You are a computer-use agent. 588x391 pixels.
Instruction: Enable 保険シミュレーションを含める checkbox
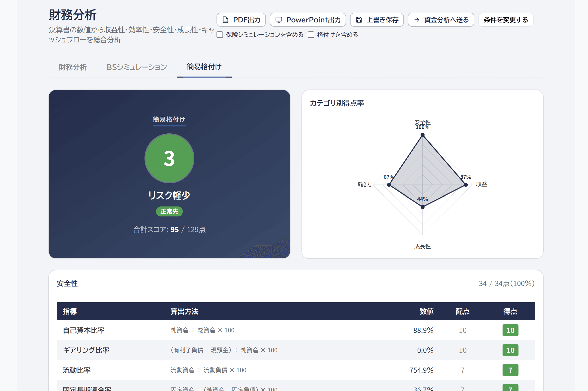point(220,35)
